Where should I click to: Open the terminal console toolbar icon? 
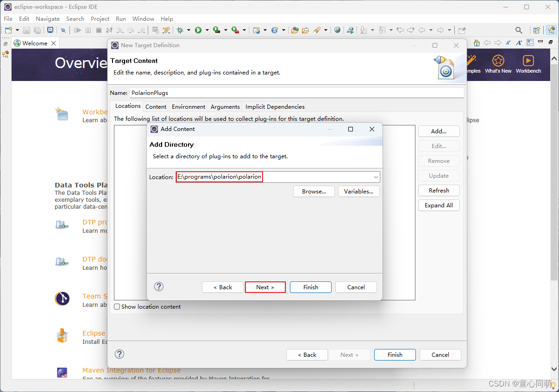50,30
